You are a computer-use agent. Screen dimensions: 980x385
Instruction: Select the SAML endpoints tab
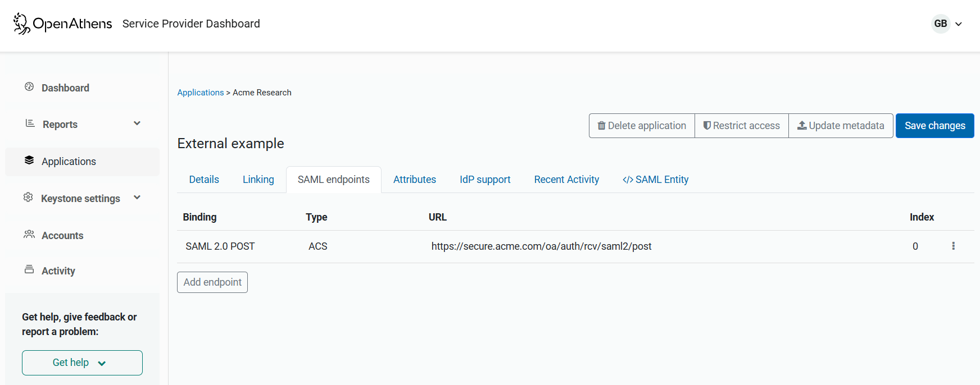coord(334,180)
